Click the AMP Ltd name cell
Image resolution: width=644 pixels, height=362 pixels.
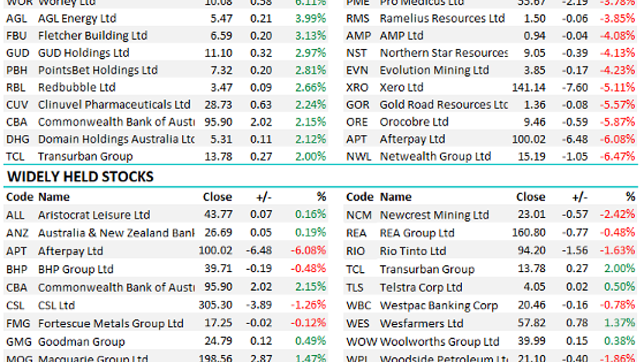401,36
